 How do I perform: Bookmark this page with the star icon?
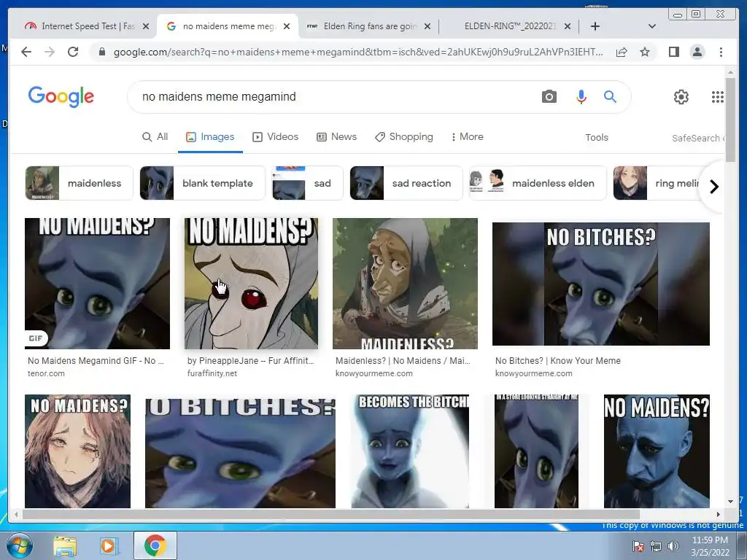coord(645,52)
